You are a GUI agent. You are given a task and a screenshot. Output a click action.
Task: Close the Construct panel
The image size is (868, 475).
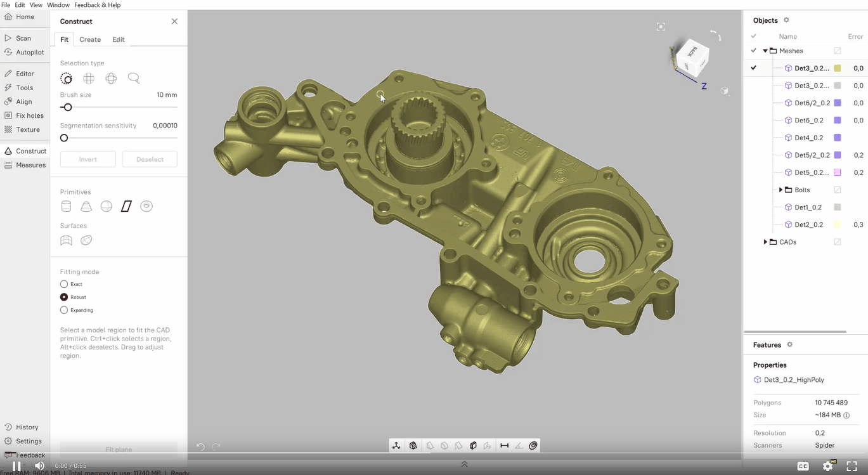click(x=174, y=21)
